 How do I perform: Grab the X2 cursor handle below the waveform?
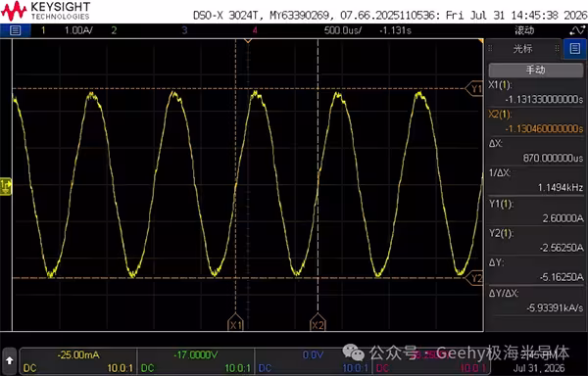tap(318, 322)
